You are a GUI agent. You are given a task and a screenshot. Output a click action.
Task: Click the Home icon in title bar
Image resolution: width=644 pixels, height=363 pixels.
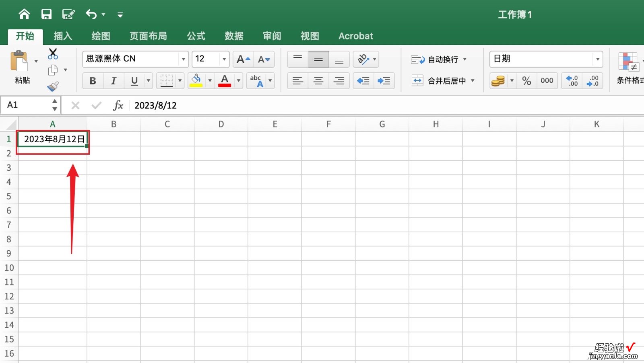[x=24, y=14]
